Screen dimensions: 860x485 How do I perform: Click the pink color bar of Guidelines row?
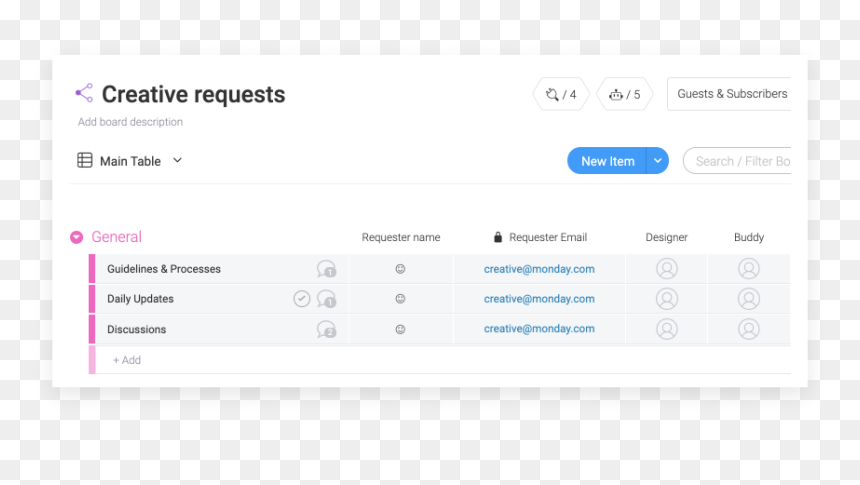[x=92, y=269]
